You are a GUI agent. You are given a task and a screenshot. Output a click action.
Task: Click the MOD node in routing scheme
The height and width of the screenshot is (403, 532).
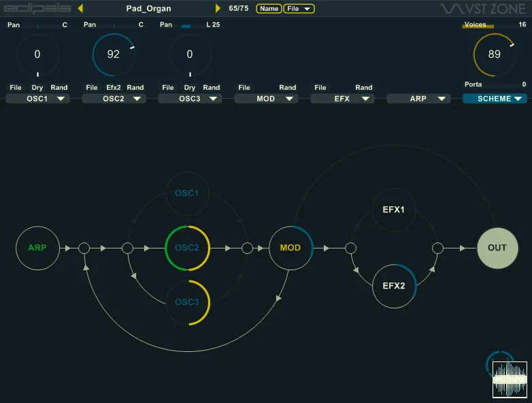[290, 248]
